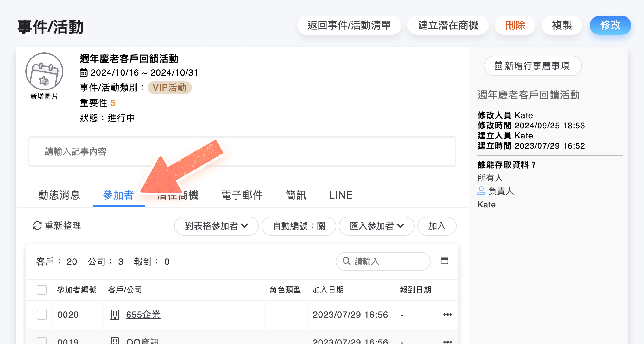The width and height of the screenshot is (644, 344).
Task: Switch to the 動態消息 tab
Action: (59, 195)
